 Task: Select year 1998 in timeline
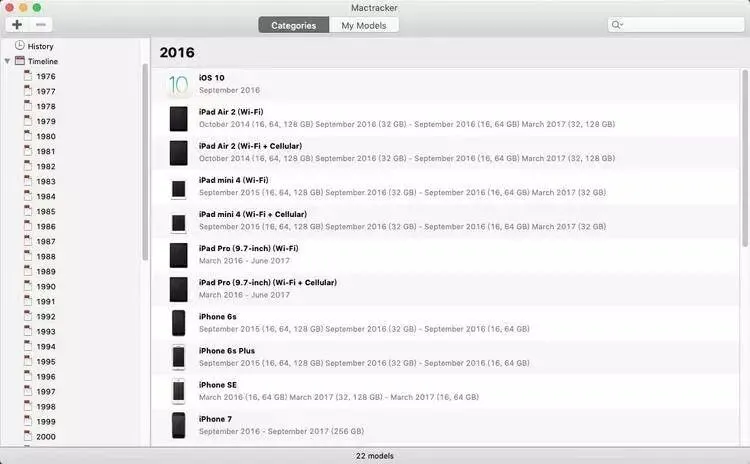click(x=46, y=407)
